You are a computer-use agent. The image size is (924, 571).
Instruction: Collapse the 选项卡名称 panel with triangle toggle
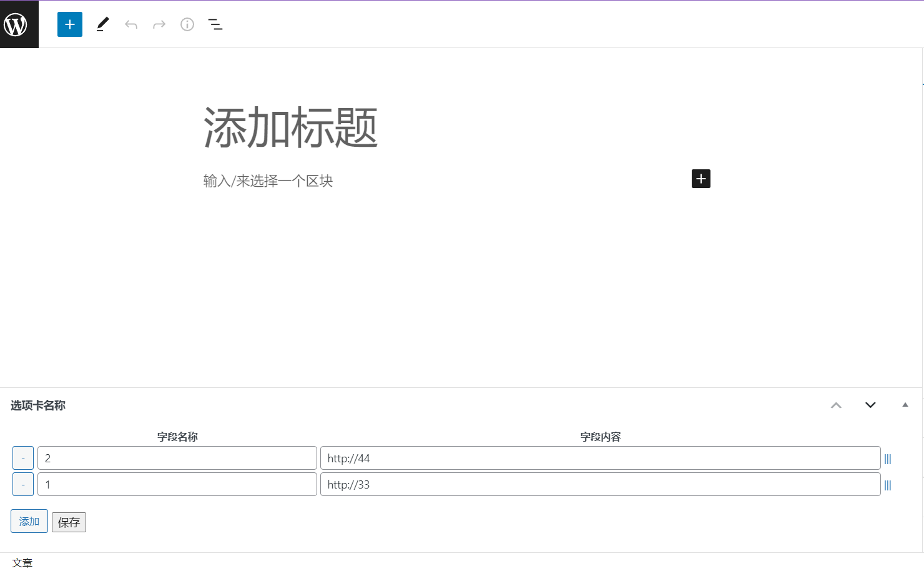[x=905, y=405]
